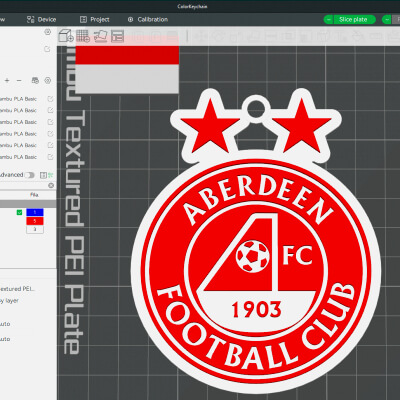Remove a filament with the minus icon

[x=19, y=81]
